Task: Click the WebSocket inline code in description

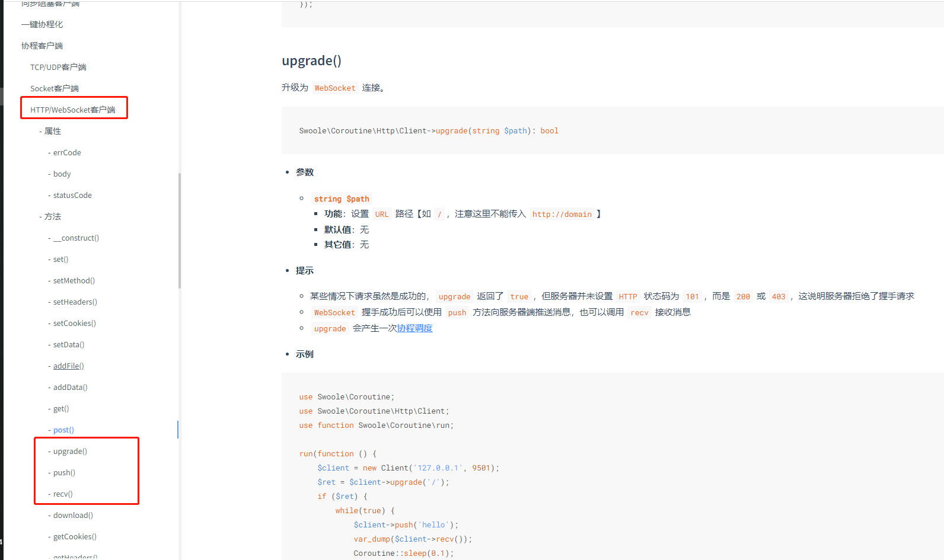Action: pyautogui.click(x=335, y=88)
